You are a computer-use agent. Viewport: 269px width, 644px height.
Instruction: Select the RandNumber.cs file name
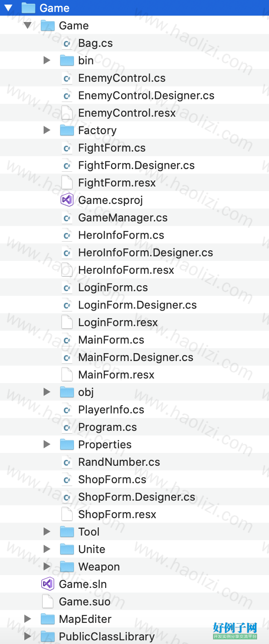119,462
